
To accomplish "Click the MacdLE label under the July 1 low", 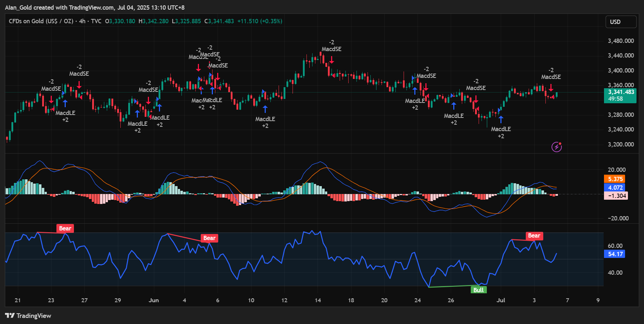I will coord(501,129).
